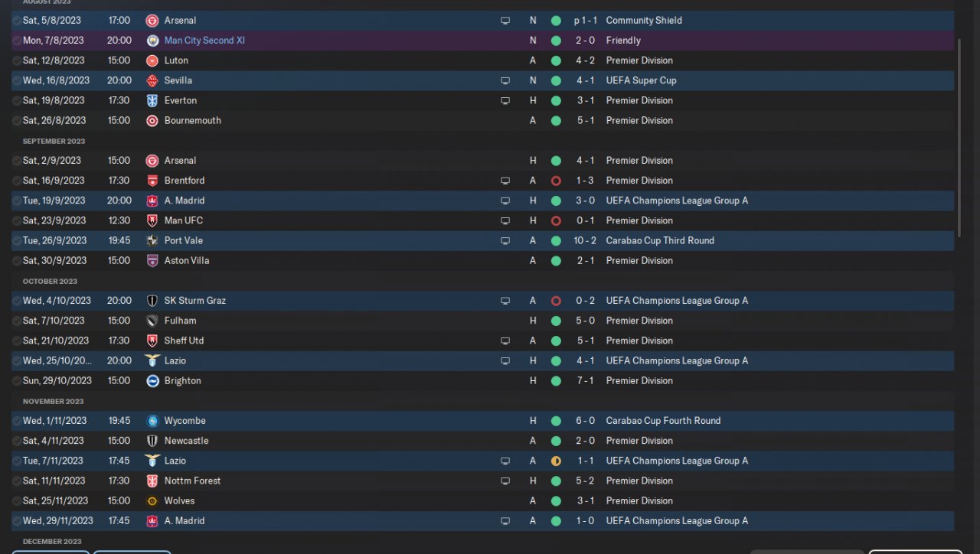Viewport: 980px width, 554px height.
Task: Open the Bournemouth team name link
Action: [x=192, y=120]
